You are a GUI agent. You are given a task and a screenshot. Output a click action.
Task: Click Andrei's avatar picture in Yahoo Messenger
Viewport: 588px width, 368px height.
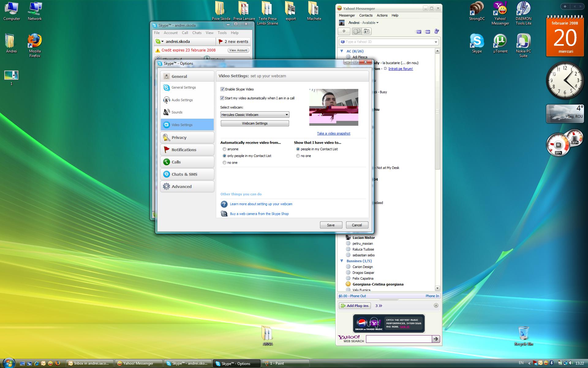point(342,23)
